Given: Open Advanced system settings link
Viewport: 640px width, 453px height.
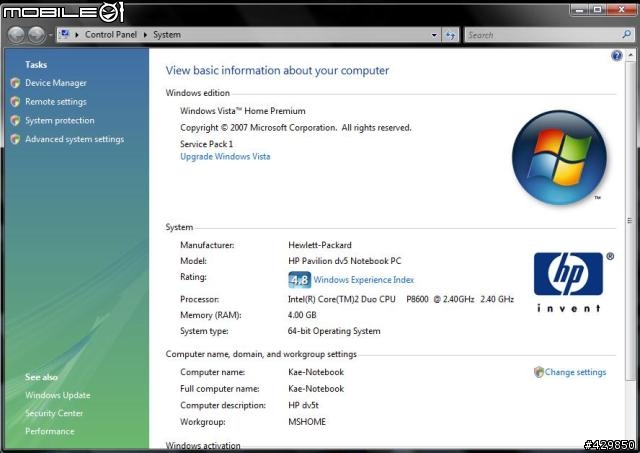Looking at the screenshot, I should coord(74,139).
